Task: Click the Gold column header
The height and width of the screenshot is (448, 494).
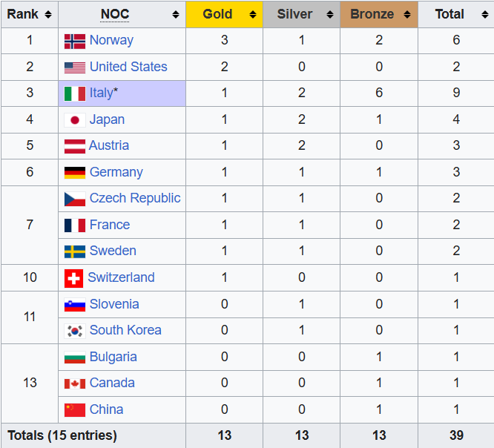Action: click(217, 14)
